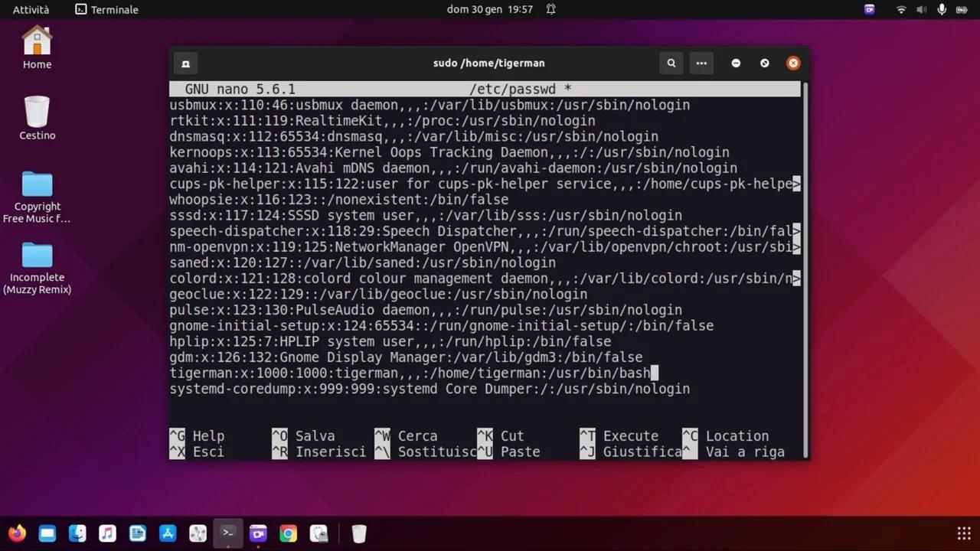Open Ubuntu Software from the dock
The image size is (980, 551).
pyautogui.click(x=168, y=533)
